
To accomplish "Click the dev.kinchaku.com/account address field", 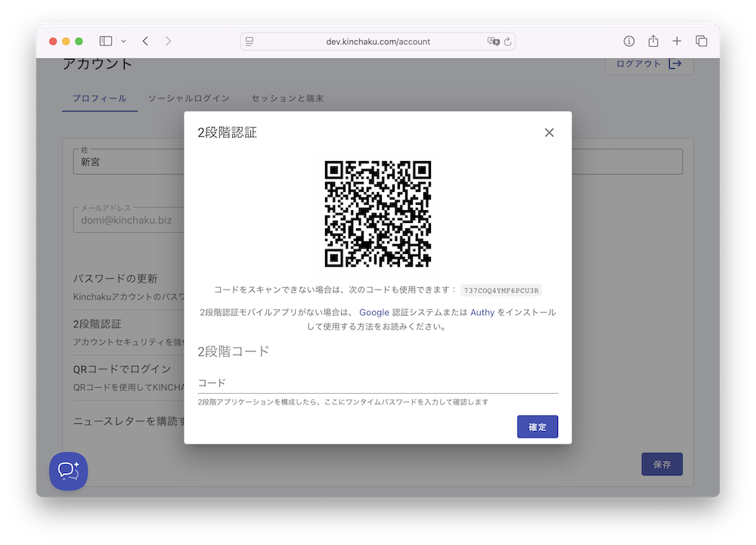I will pyautogui.click(x=378, y=42).
